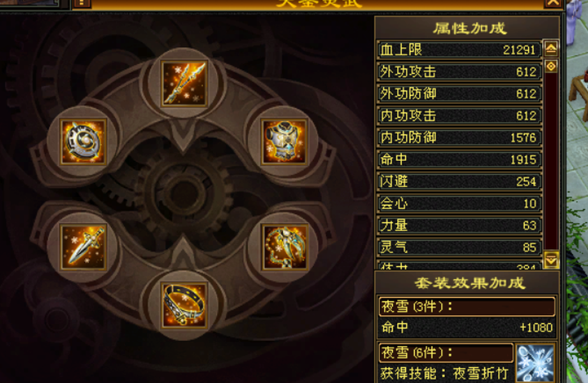Click the 会心 attribute row

459,204
